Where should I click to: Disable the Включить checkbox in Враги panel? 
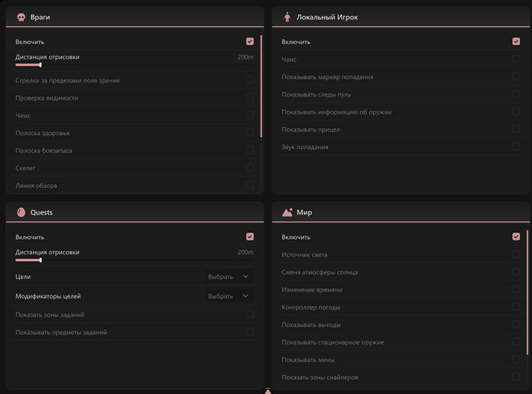pos(250,42)
